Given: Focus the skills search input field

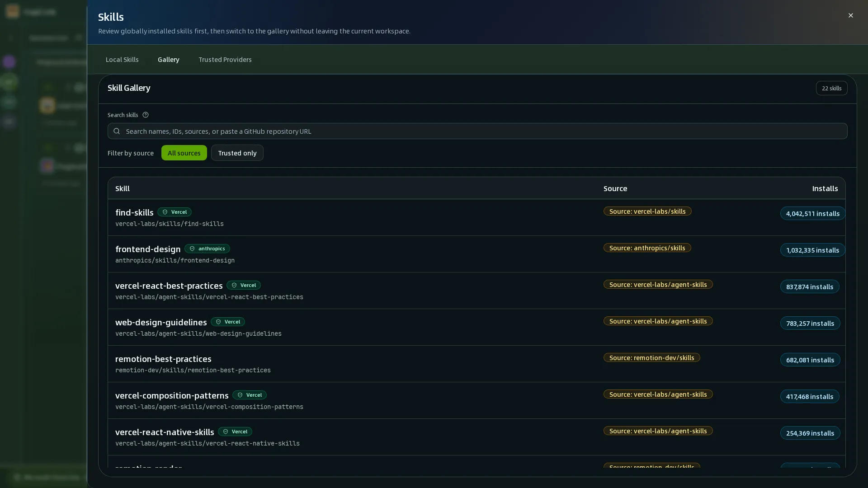Looking at the screenshot, I should (477, 131).
